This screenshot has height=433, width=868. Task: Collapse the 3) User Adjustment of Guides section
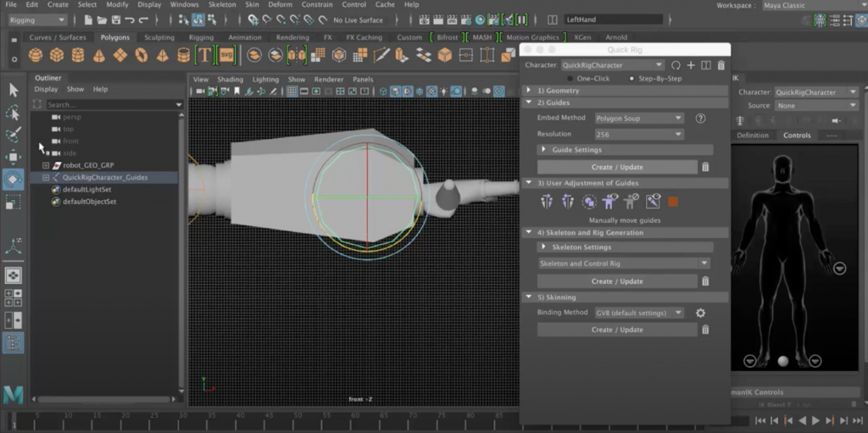pos(529,183)
